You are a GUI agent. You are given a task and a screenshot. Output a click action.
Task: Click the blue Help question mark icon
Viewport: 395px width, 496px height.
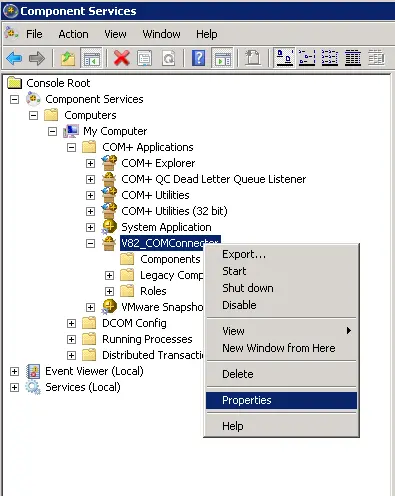tap(199, 58)
